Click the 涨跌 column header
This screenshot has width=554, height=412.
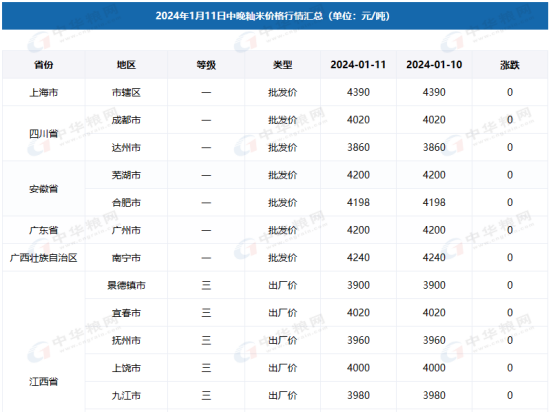click(x=510, y=65)
